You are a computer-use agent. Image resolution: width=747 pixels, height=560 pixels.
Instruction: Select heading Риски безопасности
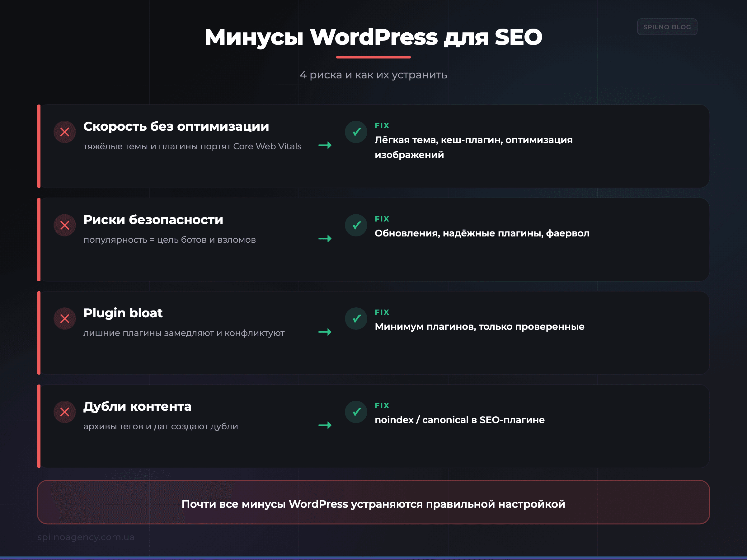(x=153, y=220)
